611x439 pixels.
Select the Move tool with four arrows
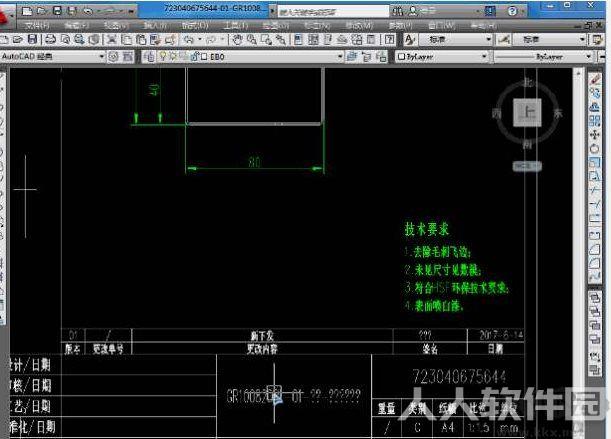(x=595, y=135)
